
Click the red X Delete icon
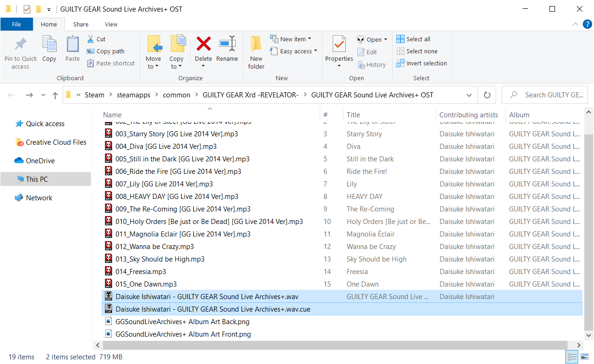tap(203, 44)
